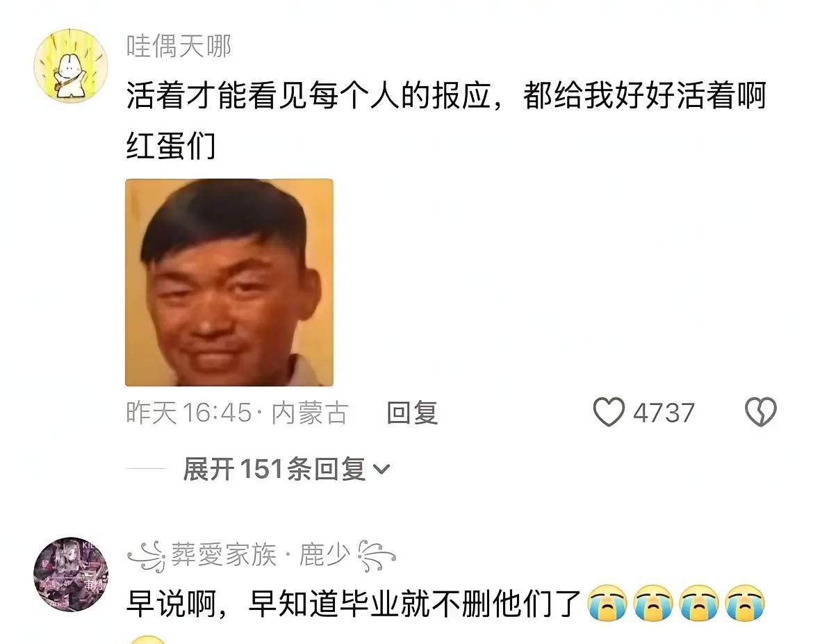Screen dimensions: 813x644
Task: Click the second crying emoji
Action: tap(653, 603)
